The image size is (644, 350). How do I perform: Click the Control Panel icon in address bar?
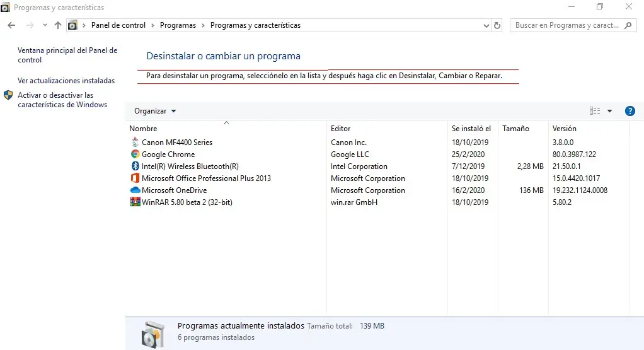[72, 25]
